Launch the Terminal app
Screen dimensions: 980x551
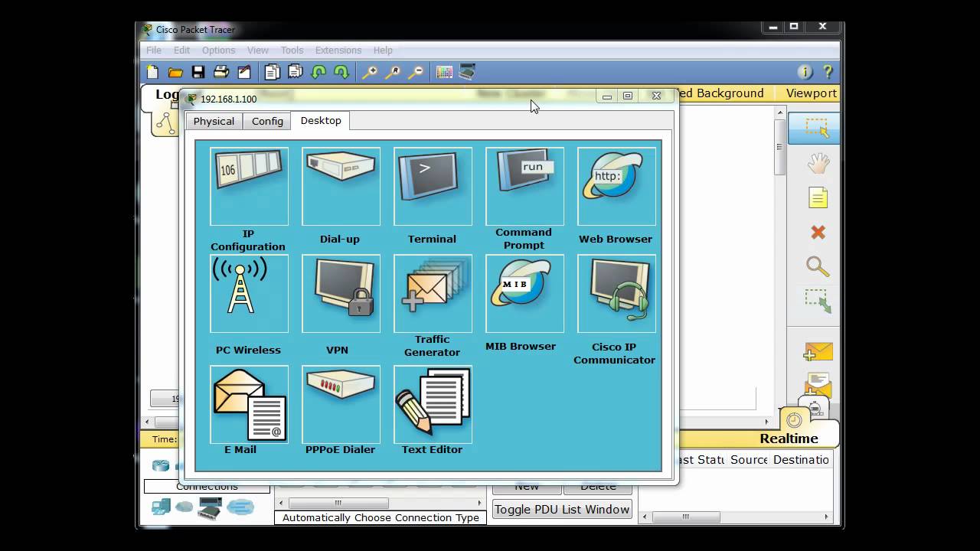click(433, 187)
